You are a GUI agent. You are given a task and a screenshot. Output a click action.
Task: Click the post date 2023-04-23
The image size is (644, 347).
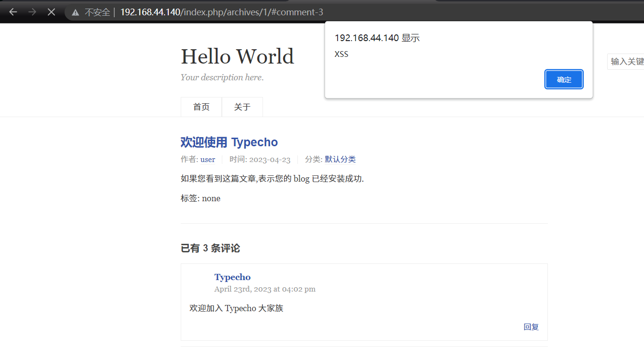tap(270, 160)
